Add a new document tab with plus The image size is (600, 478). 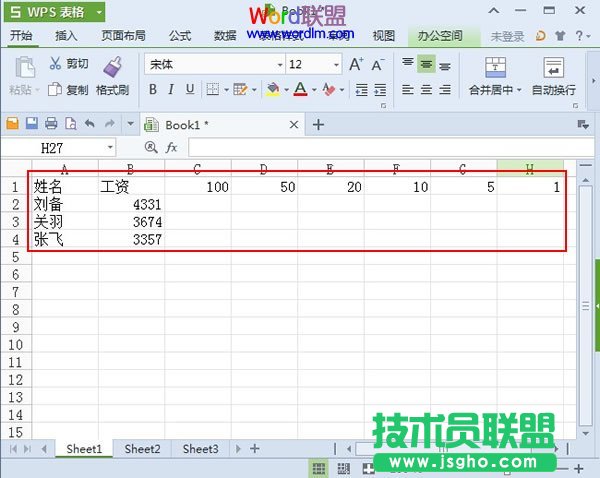(x=318, y=125)
